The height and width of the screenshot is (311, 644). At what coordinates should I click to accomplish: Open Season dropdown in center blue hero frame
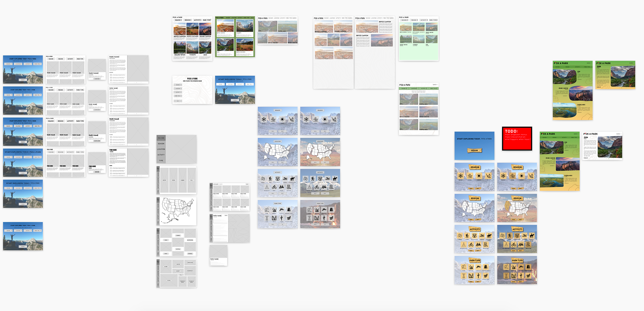[220, 84]
